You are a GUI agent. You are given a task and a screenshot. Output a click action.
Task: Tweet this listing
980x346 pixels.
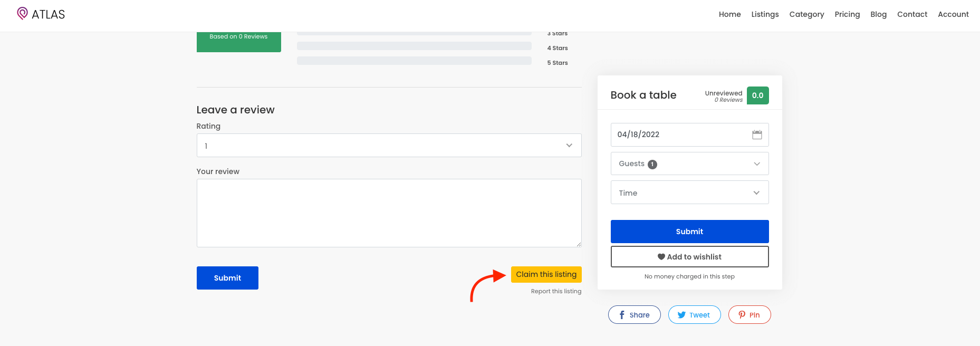(x=694, y=315)
